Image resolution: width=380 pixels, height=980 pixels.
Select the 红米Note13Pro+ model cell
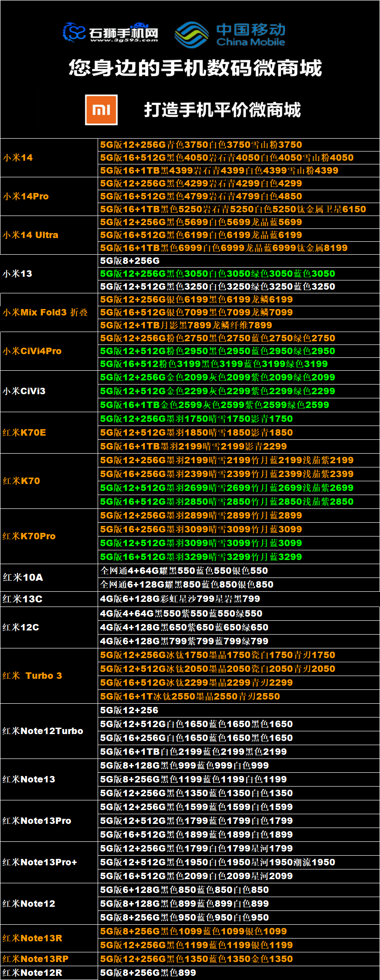[49, 862]
